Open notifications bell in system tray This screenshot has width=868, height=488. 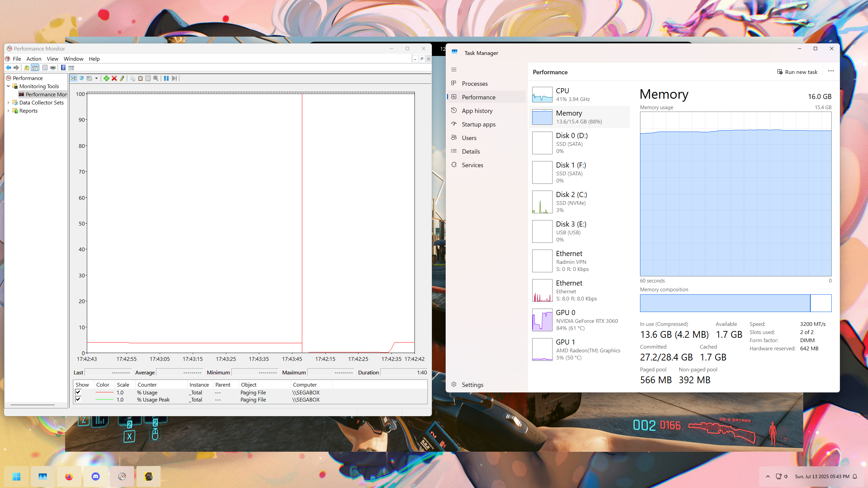point(855,476)
